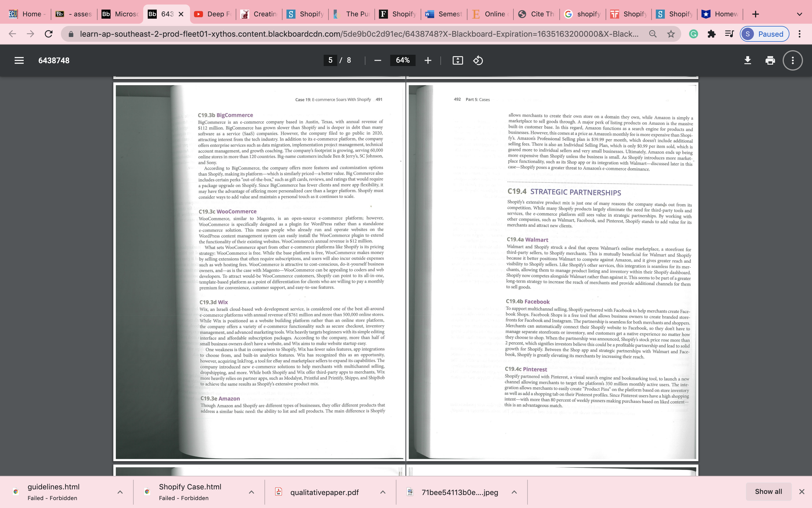Click the Paused profile button
Screen dimensions: 812x508
[x=764, y=34]
